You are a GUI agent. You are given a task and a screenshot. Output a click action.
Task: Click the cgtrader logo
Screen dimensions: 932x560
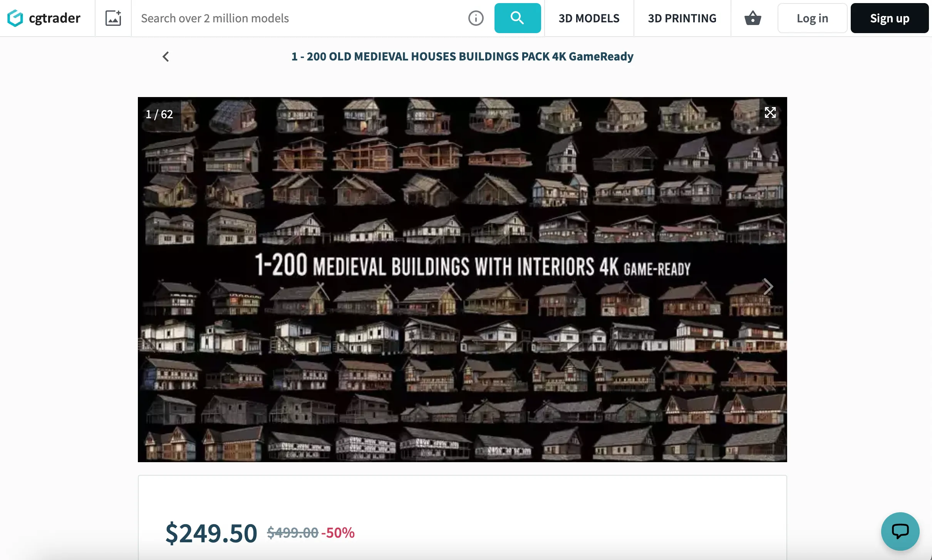tap(44, 18)
